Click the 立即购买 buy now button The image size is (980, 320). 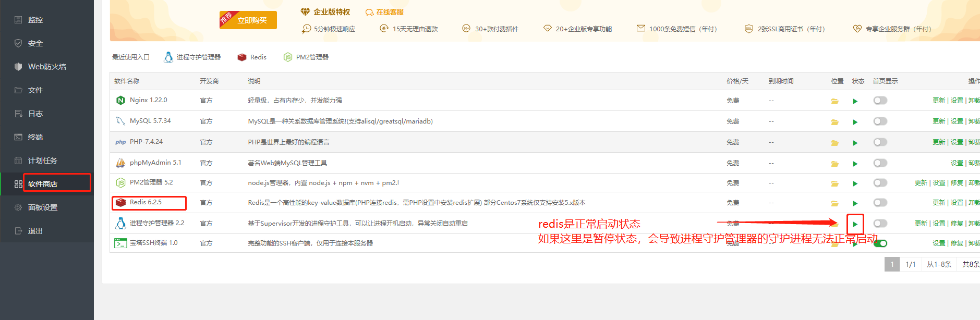click(x=248, y=20)
